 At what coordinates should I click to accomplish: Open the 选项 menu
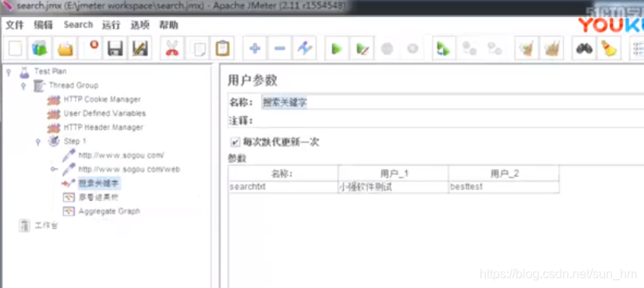(140, 25)
